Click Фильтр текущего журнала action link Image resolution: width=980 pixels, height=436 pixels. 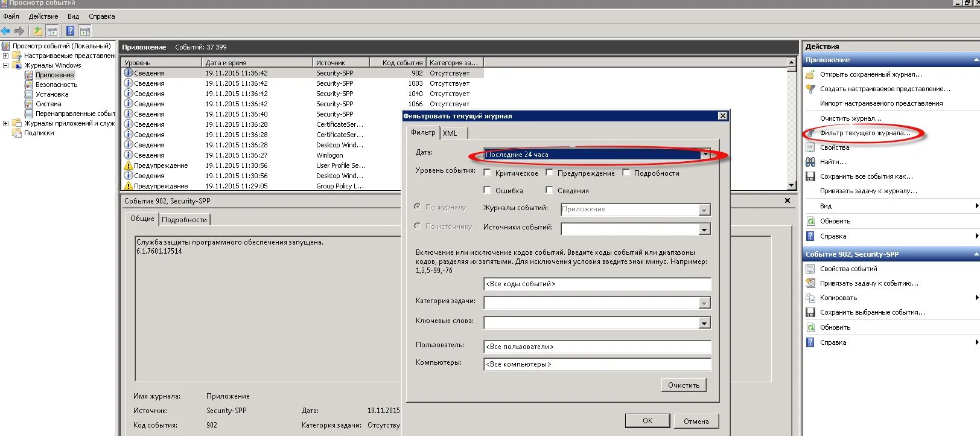point(865,133)
